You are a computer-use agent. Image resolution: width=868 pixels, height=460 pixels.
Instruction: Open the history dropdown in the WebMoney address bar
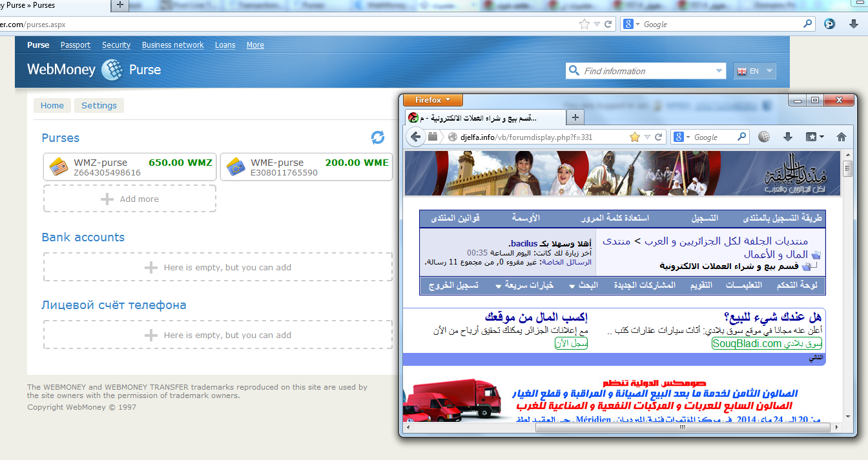[597, 24]
